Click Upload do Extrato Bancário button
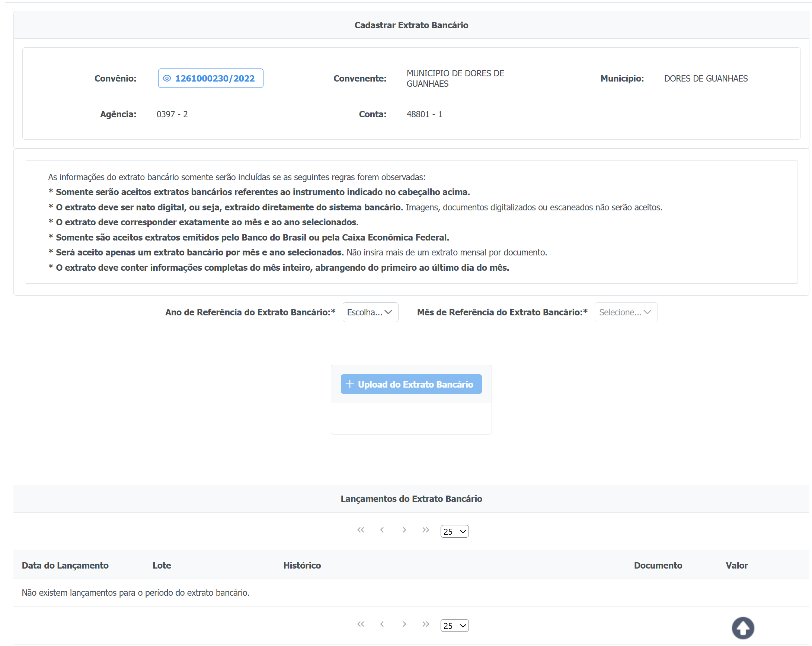 tap(411, 384)
